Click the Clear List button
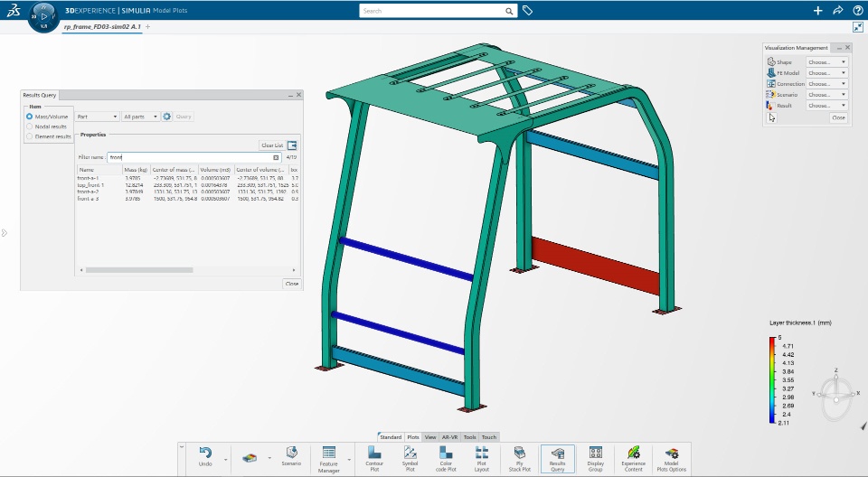Image resolution: width=868 pixels, height=477 pixels. [x=272, y=145]
